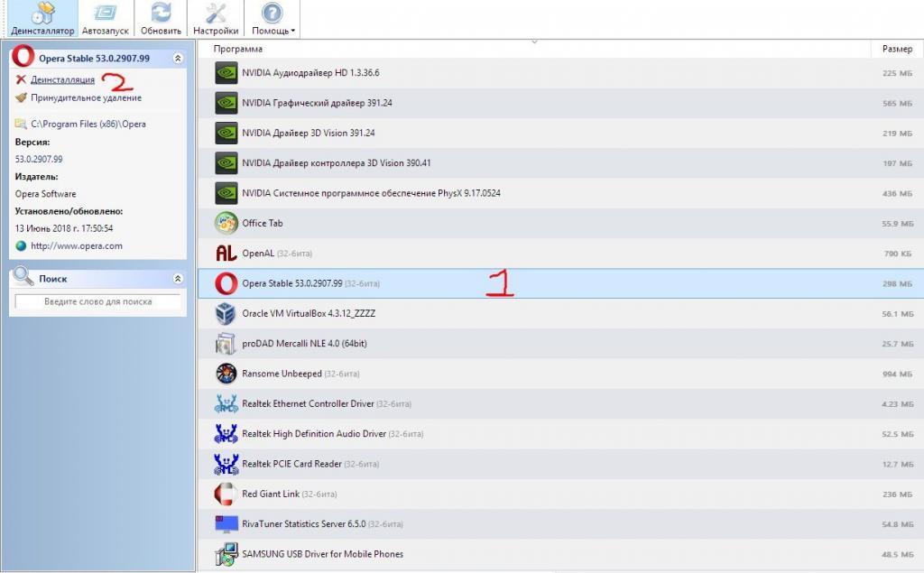Click the Обновить toolbar button
This screenshot has width=924, height=573.
click(161, 18)
